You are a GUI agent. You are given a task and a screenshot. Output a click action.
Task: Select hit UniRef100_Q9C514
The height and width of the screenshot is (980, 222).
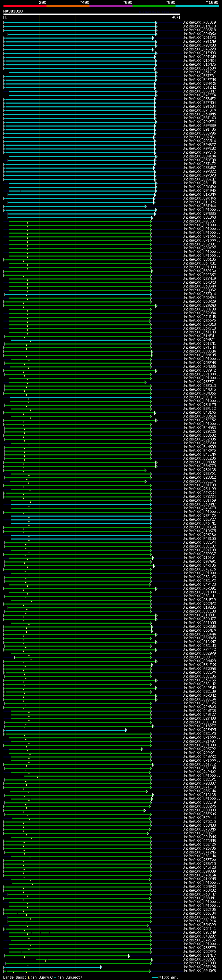coord(199,141)
